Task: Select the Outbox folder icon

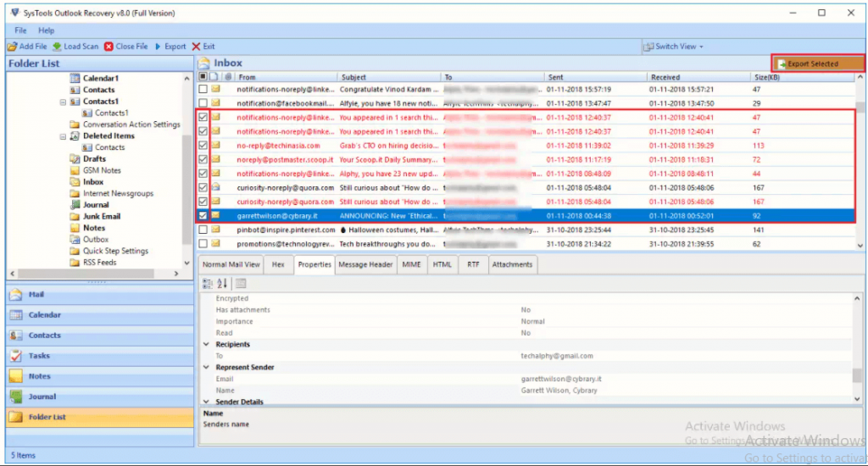Action: point(75,240)
